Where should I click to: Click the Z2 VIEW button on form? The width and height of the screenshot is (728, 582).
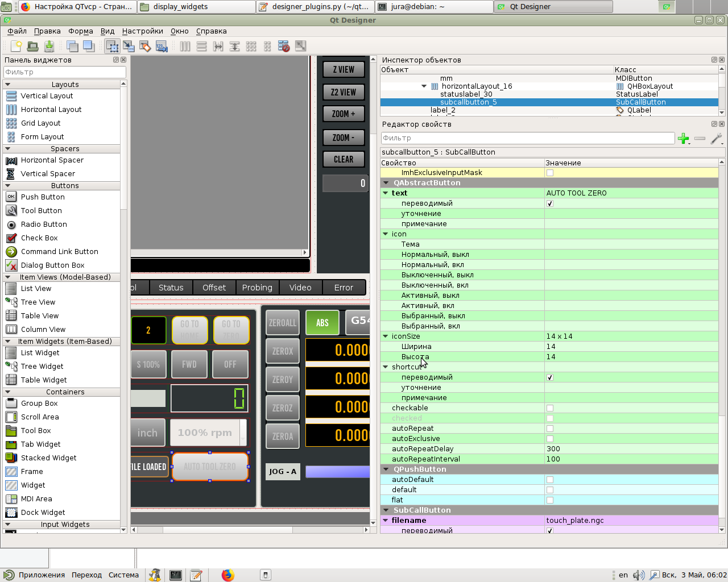[344, 92]
